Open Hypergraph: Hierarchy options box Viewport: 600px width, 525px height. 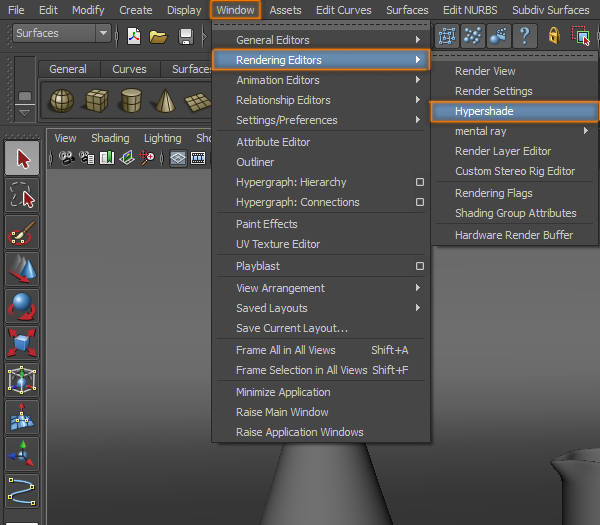point(420,182)
